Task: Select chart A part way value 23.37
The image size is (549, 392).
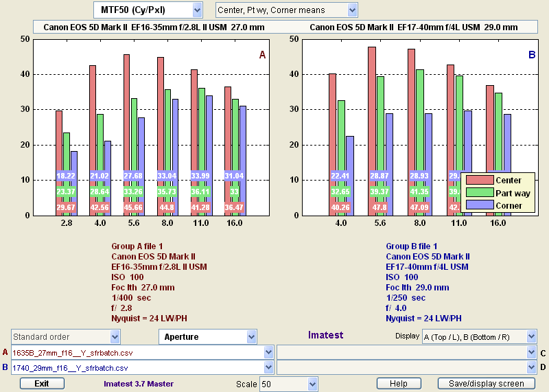Action: pos(66,192)
